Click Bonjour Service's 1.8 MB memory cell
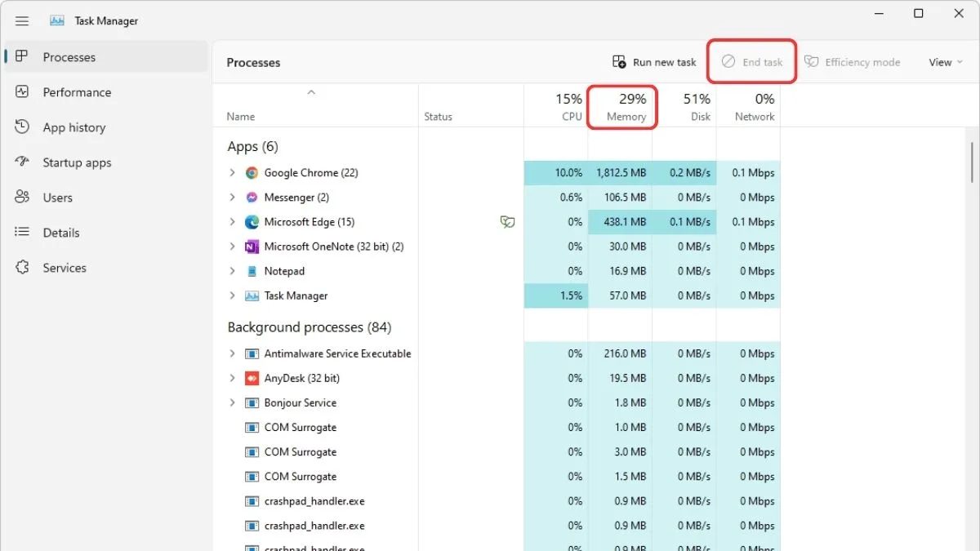Screen dimensions: 980x551 pyautogui.click(x=620, y=402)
